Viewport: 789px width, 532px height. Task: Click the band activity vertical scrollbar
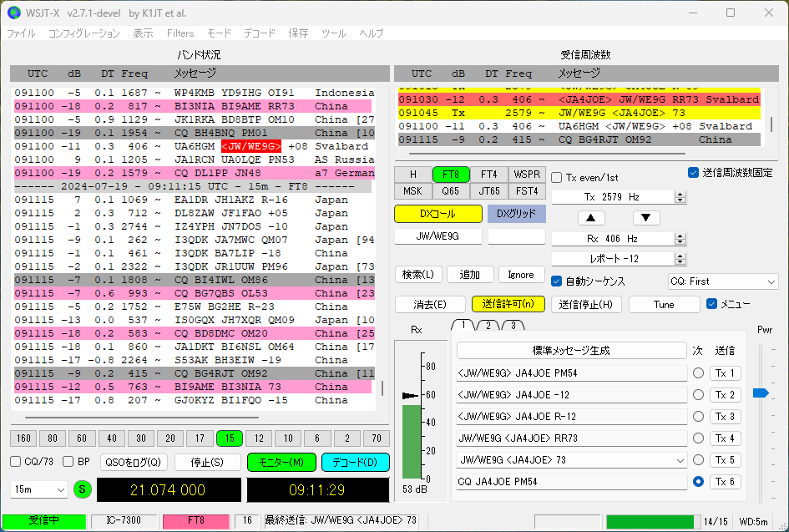(x=382, y=388)
